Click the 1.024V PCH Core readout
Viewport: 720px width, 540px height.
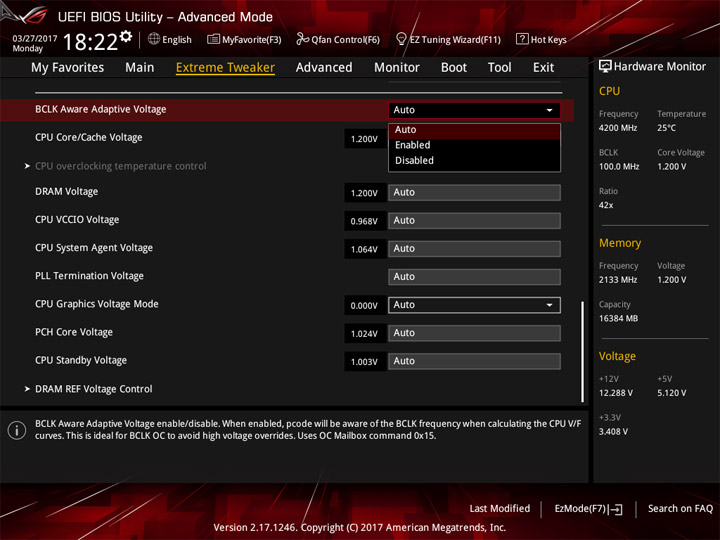(x=364, y=334)
